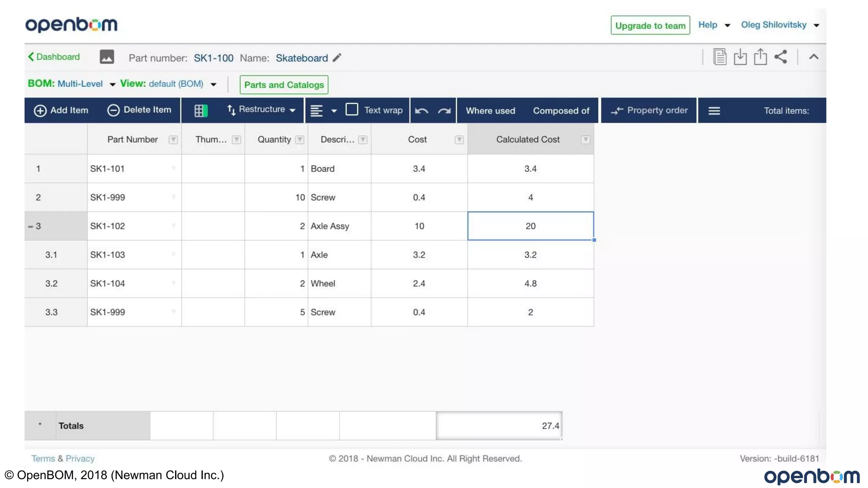Click Where used
The height and width of the screenshot is (488, 868).
[490, 111]
